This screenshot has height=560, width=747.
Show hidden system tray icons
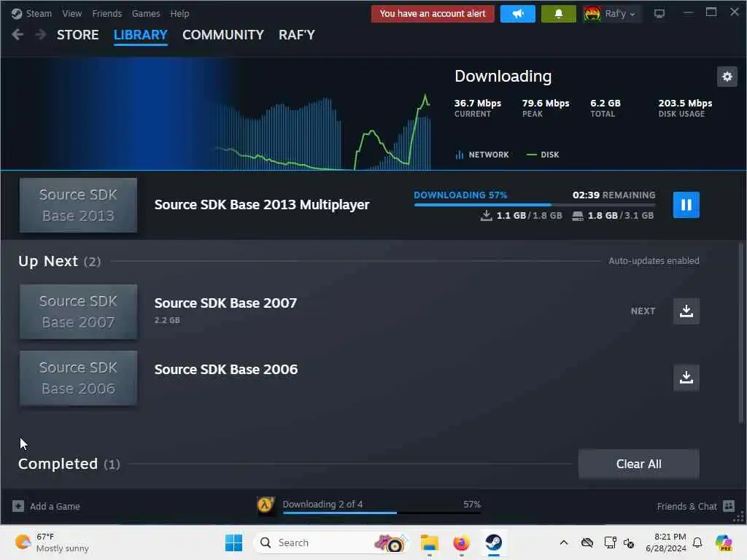[x=564, y=542]
